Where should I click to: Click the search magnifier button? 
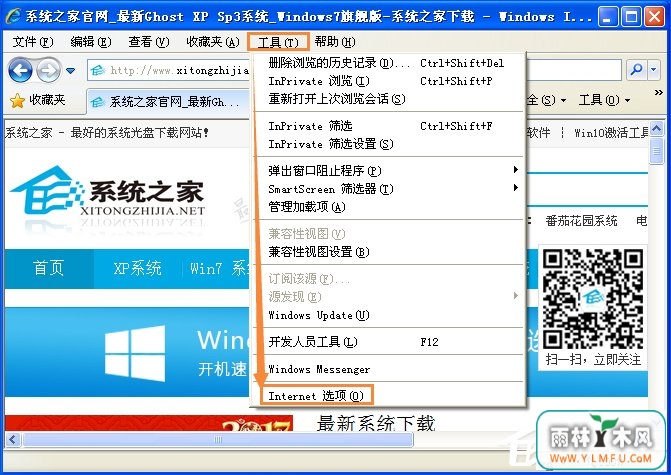point(636,70)
